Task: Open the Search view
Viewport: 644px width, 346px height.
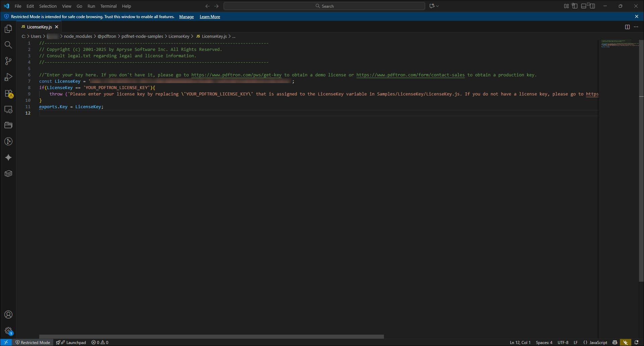Action: click(8, 45)
